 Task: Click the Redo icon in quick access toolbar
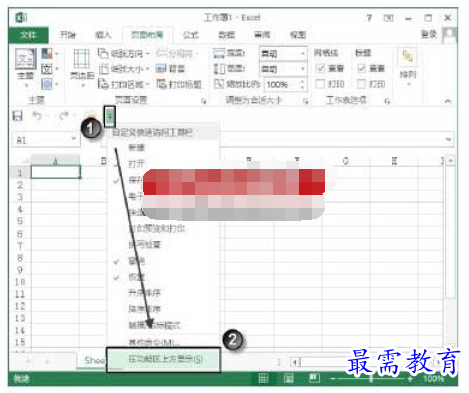point(64,116)
